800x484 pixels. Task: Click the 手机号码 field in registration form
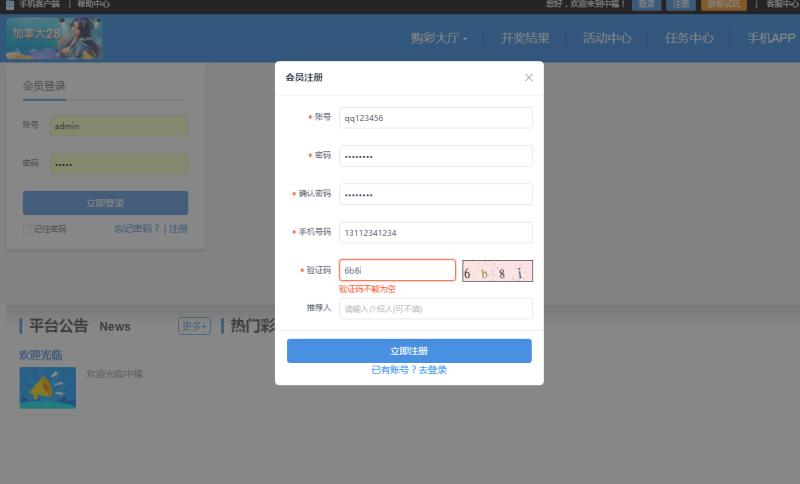436,233
